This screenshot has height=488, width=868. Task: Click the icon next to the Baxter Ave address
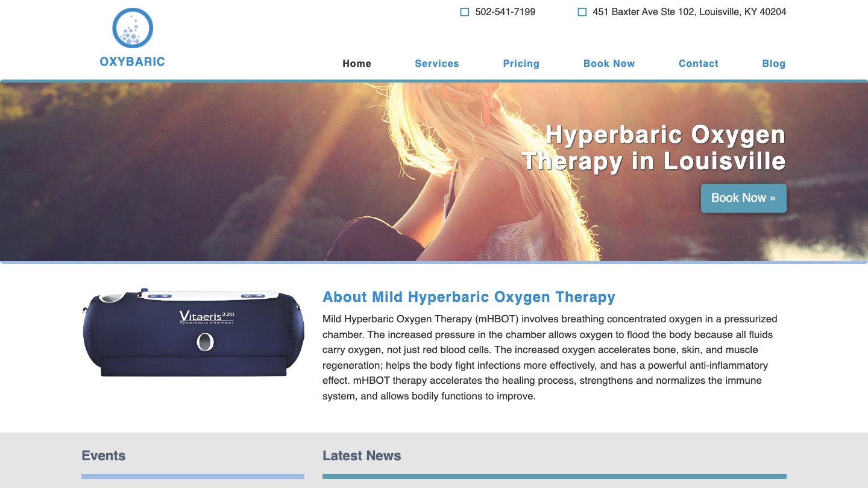point(582,11)
